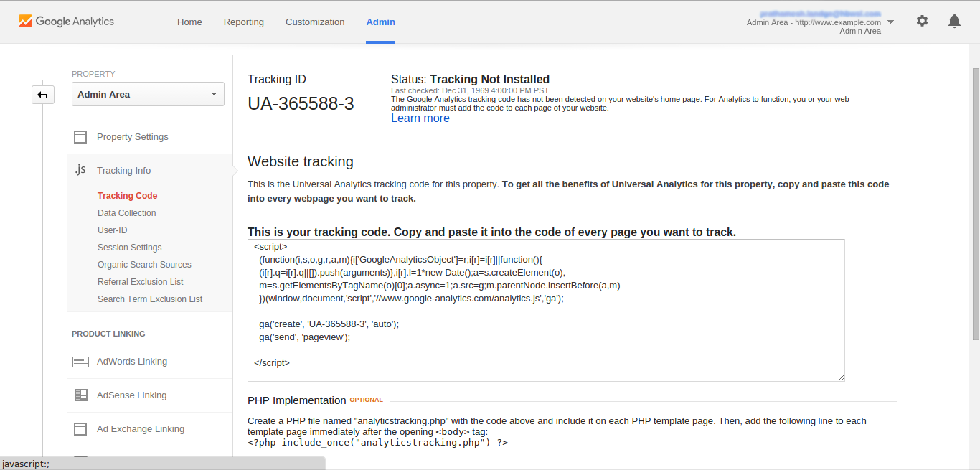
Task: Expand the account switcher arrow
Action: [x=890, y=22]
